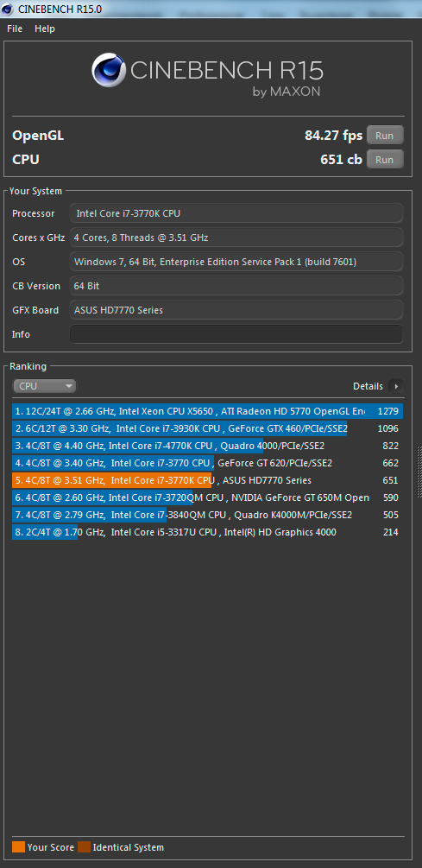Run the CPU benchmark

[x=385, y=160]
